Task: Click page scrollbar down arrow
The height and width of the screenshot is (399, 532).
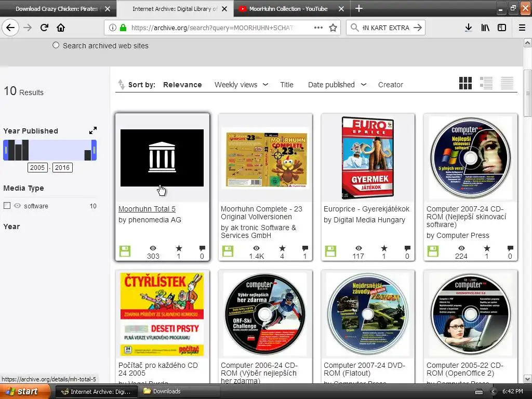Action: point(527,379)
